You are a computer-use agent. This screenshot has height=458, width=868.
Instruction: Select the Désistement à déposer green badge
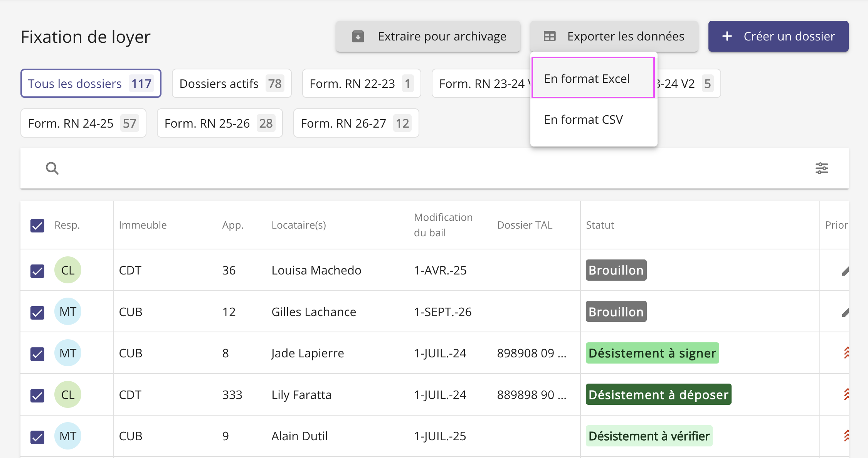pos(658,395)
